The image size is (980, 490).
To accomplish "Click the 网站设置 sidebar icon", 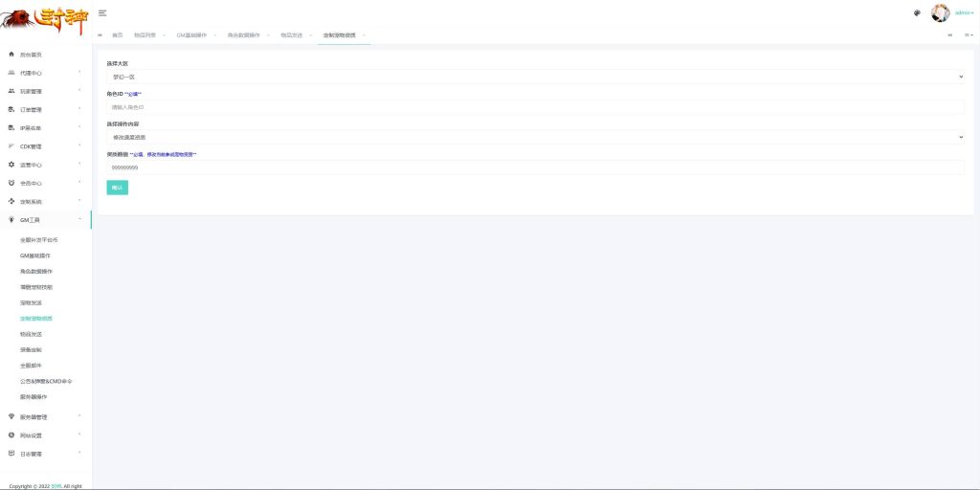I will 11,435.
